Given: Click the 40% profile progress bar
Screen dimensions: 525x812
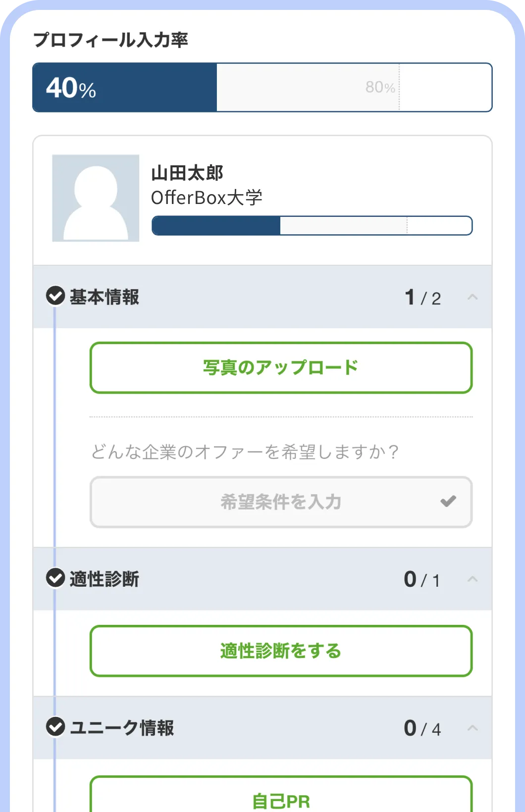Looking at the screenshot, I should 124,87.
